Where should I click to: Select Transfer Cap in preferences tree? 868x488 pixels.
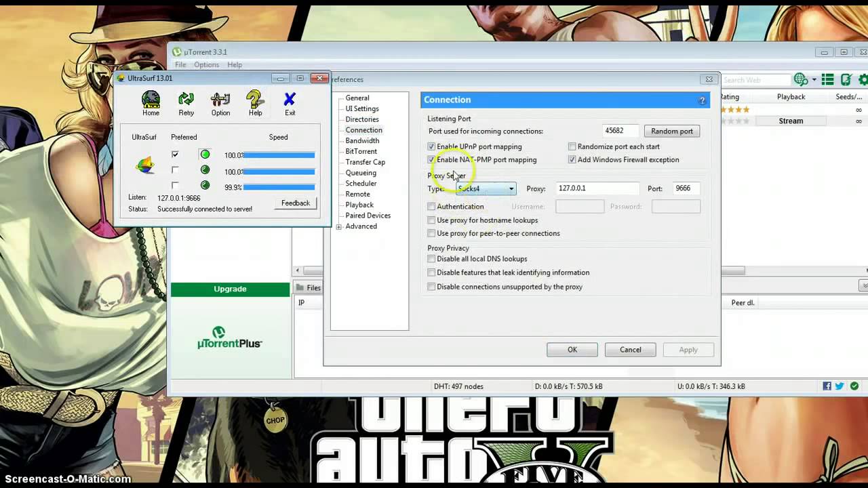point(366,162)
